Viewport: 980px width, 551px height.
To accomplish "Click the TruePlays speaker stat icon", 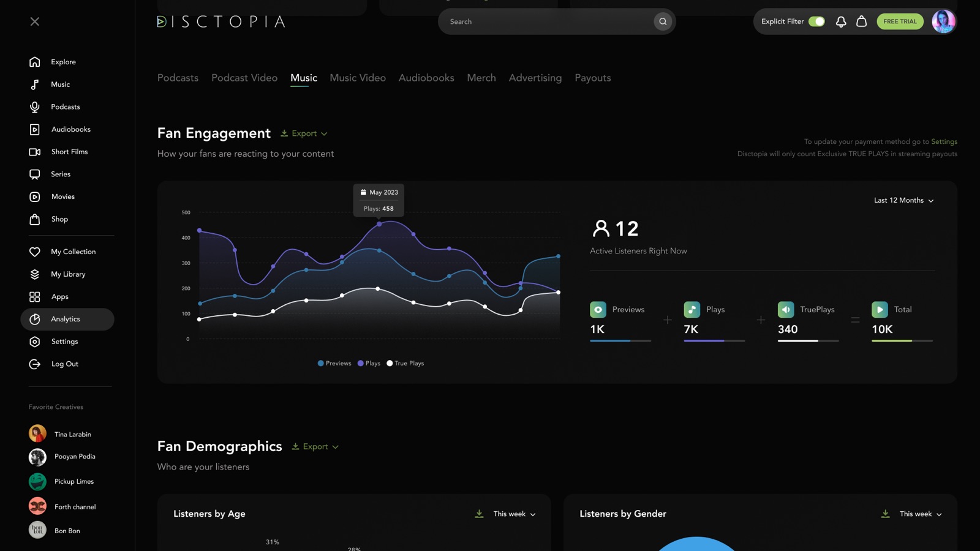I will (786, 310).
